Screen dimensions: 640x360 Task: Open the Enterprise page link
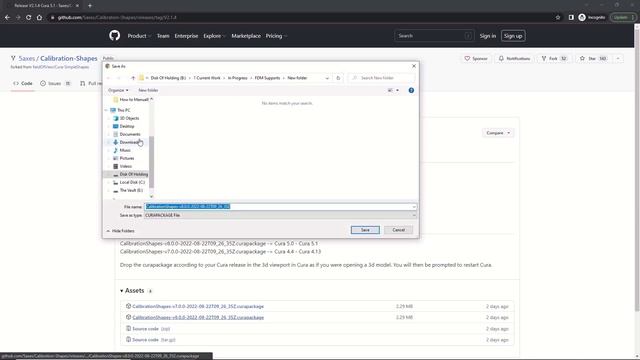(x=186, y=36)
